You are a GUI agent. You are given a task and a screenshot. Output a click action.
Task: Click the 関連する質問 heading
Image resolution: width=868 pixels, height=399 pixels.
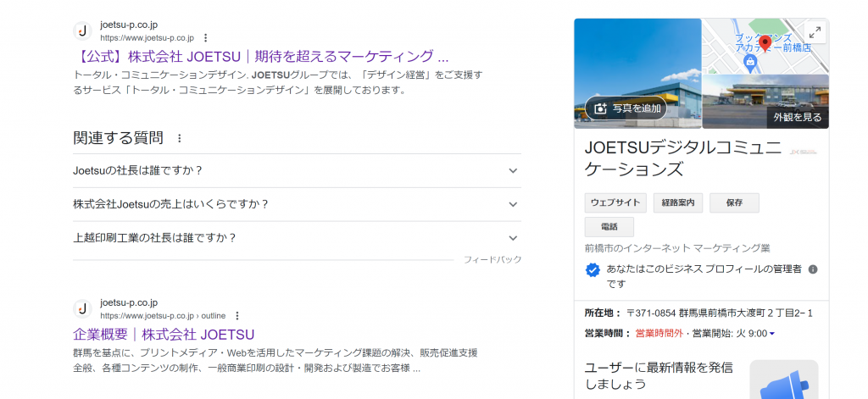pyautogui.click(x=119, y=138)
